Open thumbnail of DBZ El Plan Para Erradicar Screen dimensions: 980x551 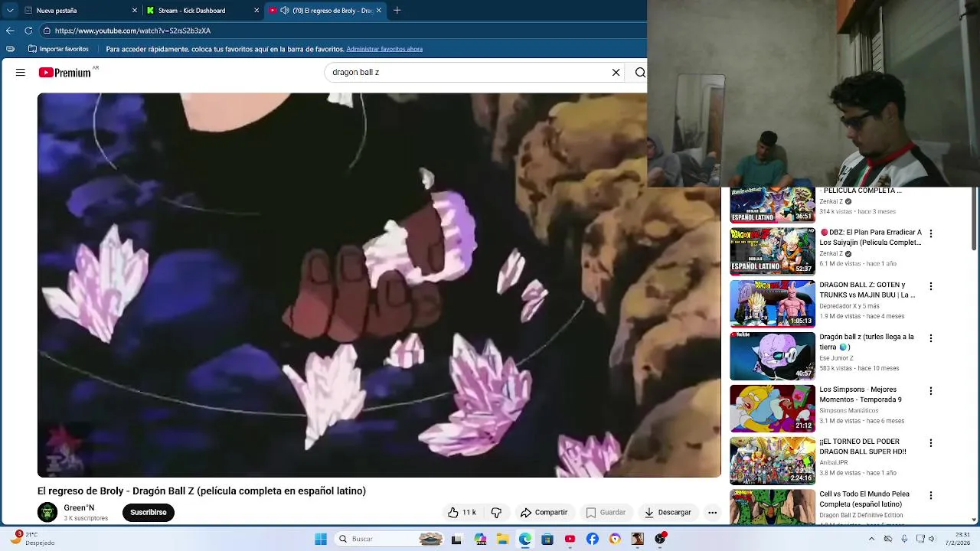coord(773,251)
